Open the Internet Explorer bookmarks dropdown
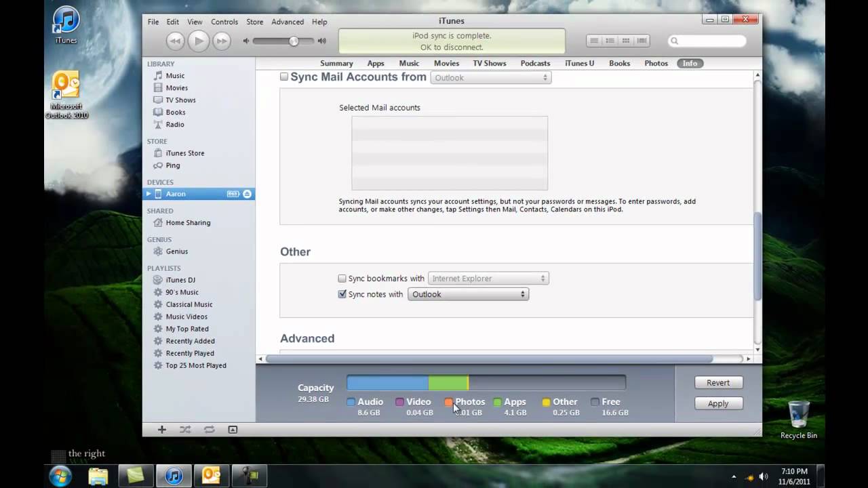 488,279
